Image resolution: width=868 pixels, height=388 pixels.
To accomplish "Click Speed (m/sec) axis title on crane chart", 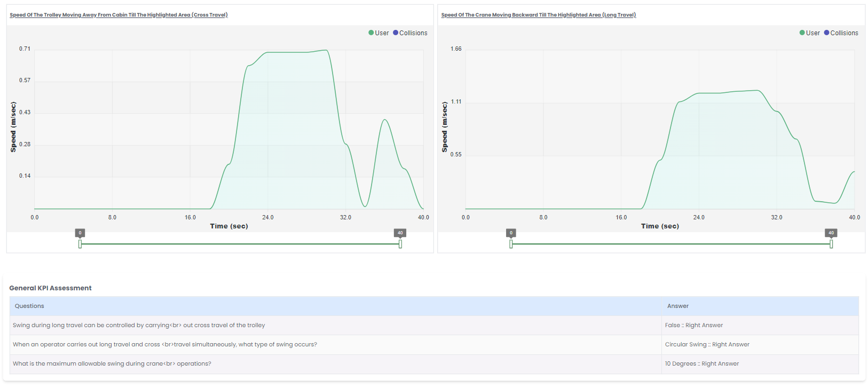I will pyautogui.click(x=445, y=127).
